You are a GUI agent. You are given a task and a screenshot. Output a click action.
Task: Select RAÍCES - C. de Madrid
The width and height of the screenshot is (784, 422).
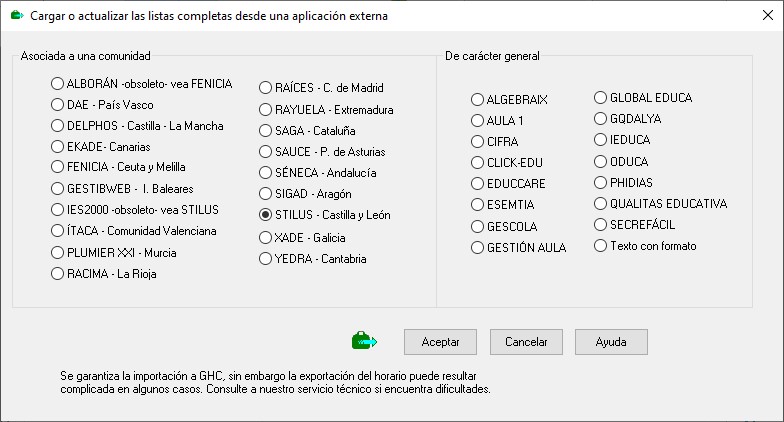coord(321,88)
